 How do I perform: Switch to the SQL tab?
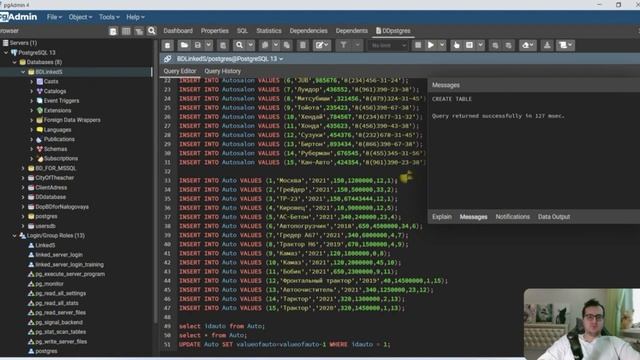coord(242,31)
